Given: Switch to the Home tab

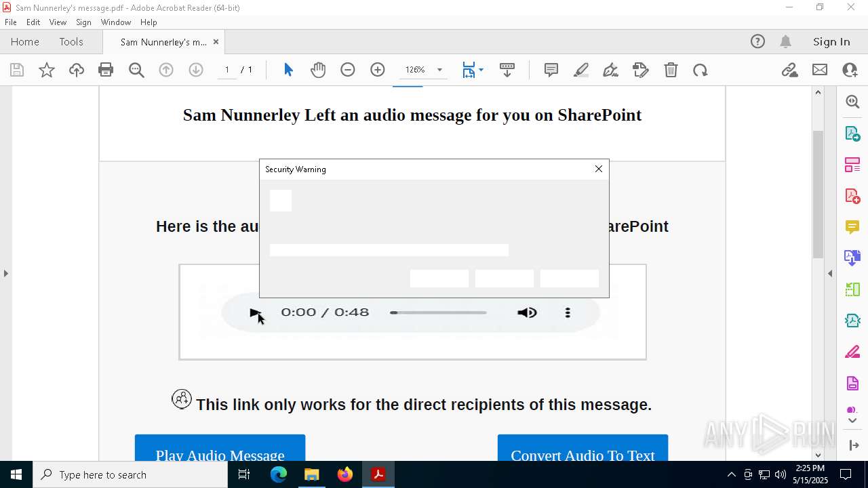Looking at the screenshot, I should (25, 42).
